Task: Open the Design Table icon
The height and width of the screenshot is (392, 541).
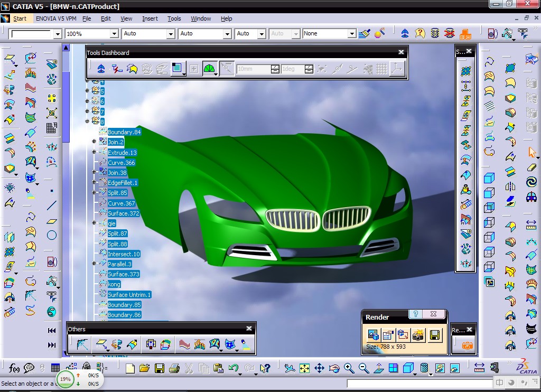Action: 55,368
